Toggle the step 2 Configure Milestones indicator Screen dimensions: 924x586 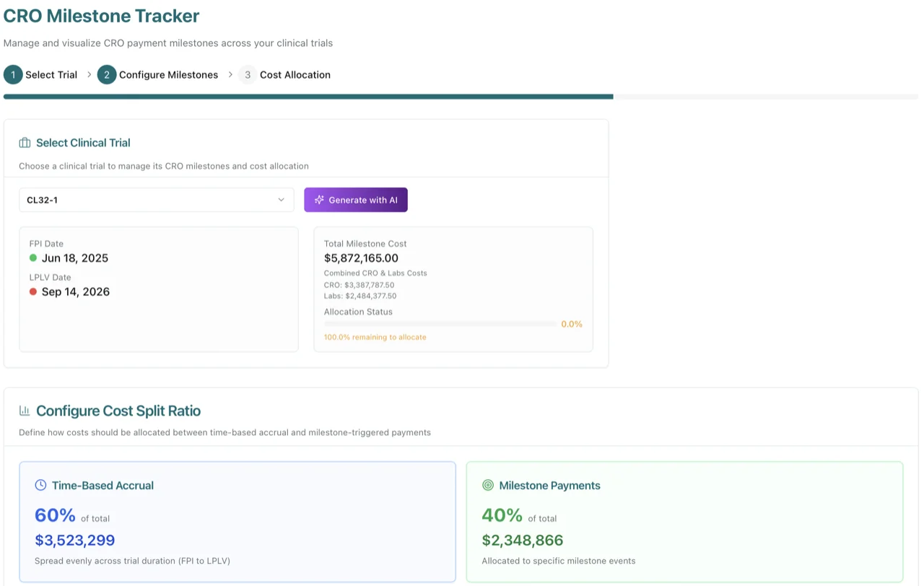pos(105,74)
